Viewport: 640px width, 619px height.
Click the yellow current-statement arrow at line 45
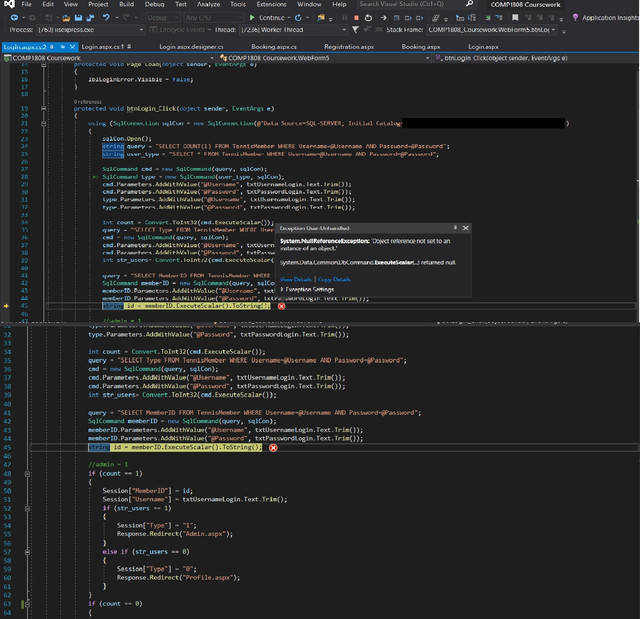click(x=6, y=306)
